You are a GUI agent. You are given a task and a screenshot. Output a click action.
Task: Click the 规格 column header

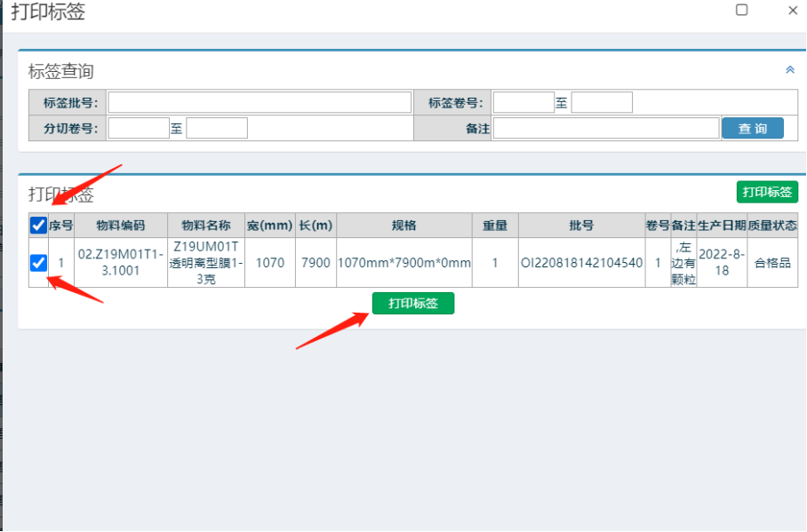click(x=403, y=226)
